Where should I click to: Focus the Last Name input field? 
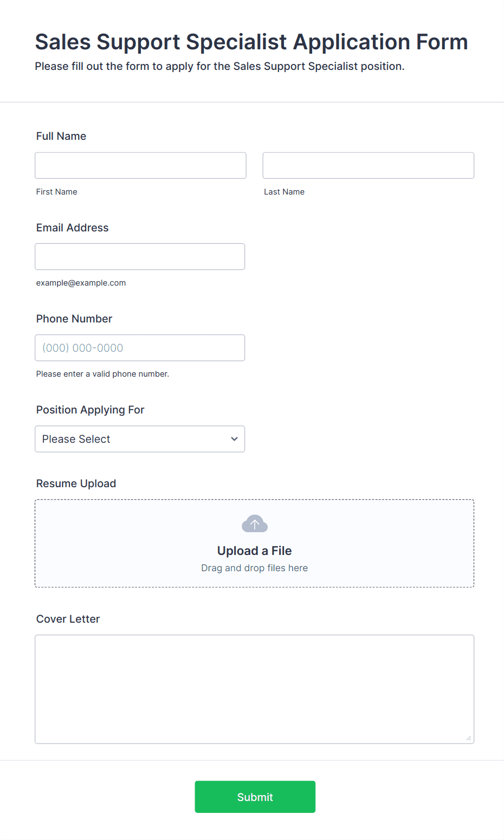[x=369, y=165]
